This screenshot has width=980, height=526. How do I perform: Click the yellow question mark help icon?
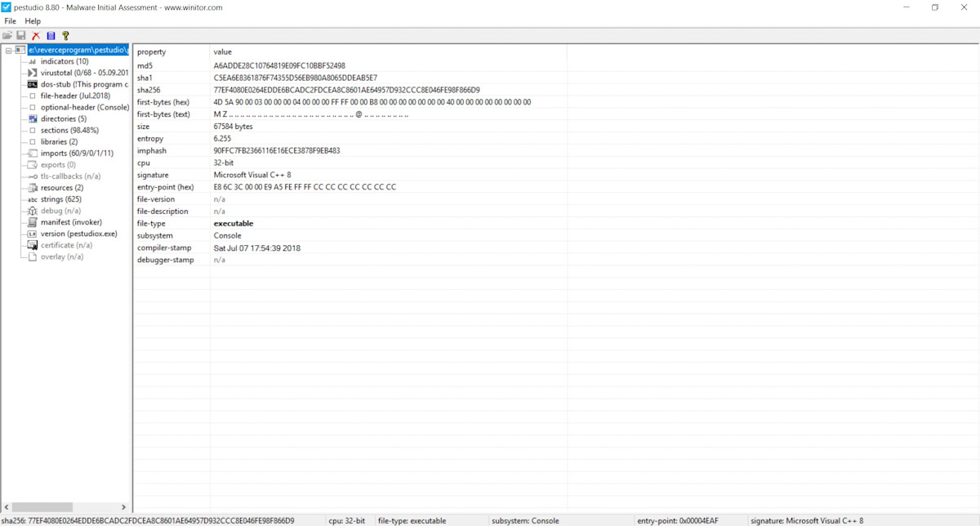(x=65, y=36)
